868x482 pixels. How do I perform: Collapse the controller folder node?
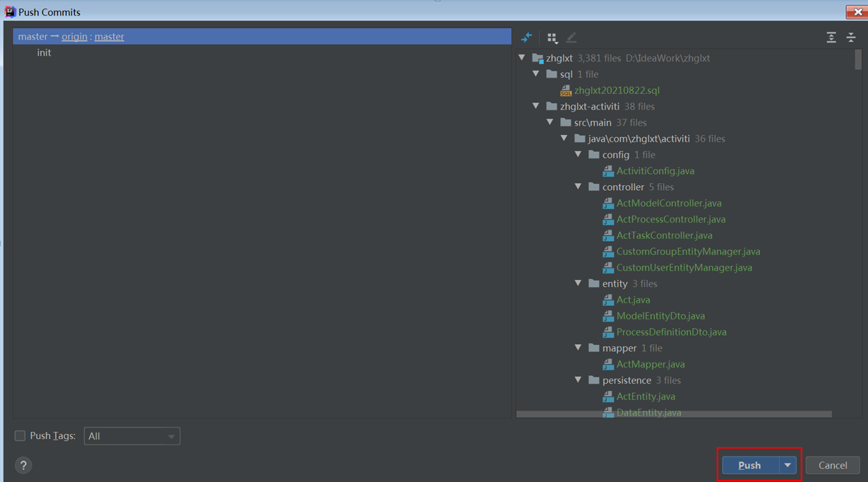578,187
